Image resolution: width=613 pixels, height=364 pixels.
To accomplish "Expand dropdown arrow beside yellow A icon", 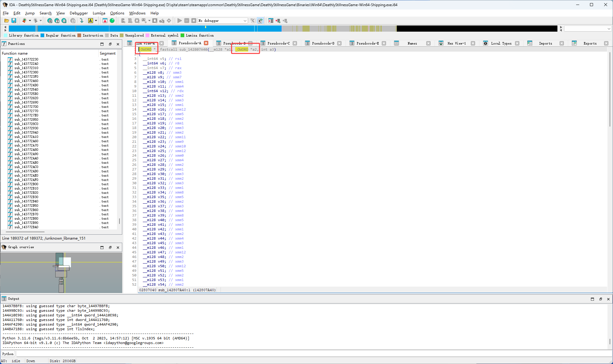I will (96, 21).
